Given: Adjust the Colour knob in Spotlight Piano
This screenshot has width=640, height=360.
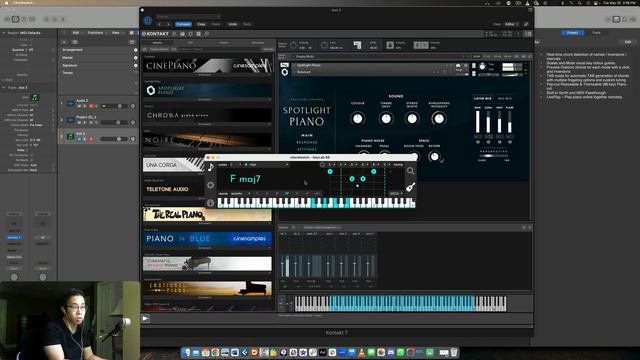Looking at the screenshot, I should pyautogui.click(x=358, y=119).
